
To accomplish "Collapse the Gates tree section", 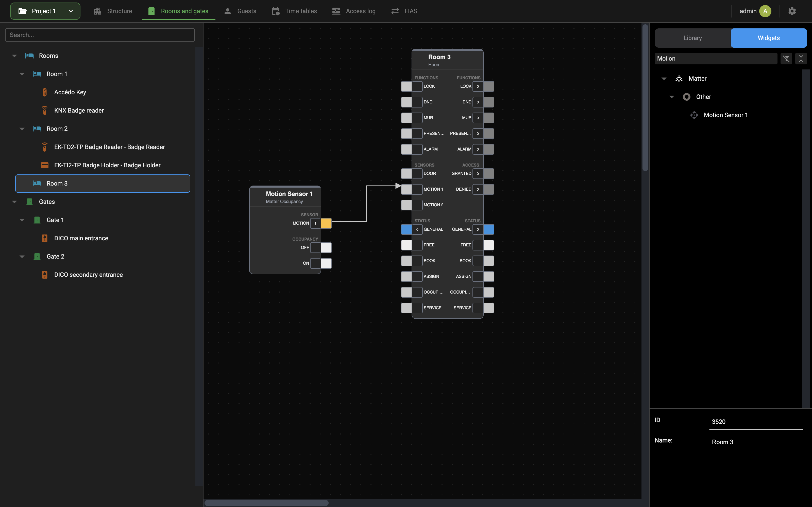I will pyautogui.click(x=14, y=202).
